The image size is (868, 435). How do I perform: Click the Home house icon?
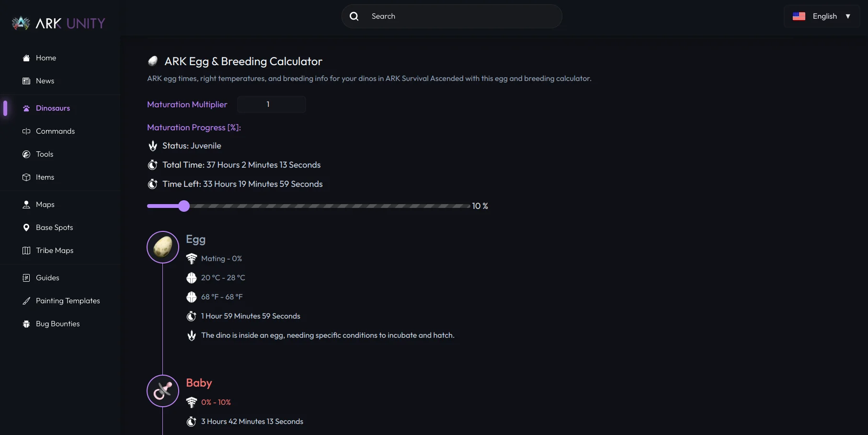click(26, 58)
